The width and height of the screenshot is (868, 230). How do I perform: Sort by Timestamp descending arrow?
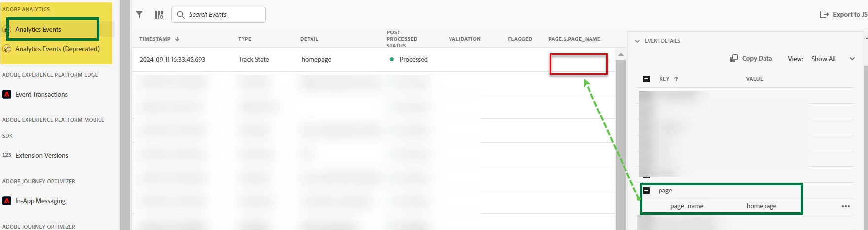[177, 39]
